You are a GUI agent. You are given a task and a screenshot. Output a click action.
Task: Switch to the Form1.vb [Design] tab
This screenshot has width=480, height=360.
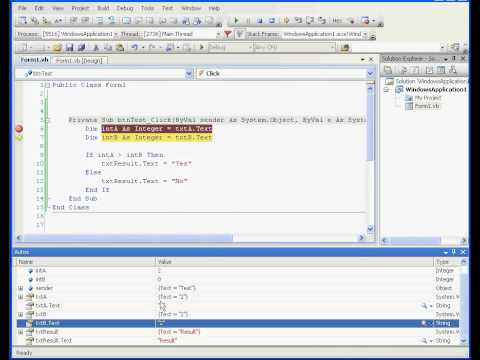[79, 60]
